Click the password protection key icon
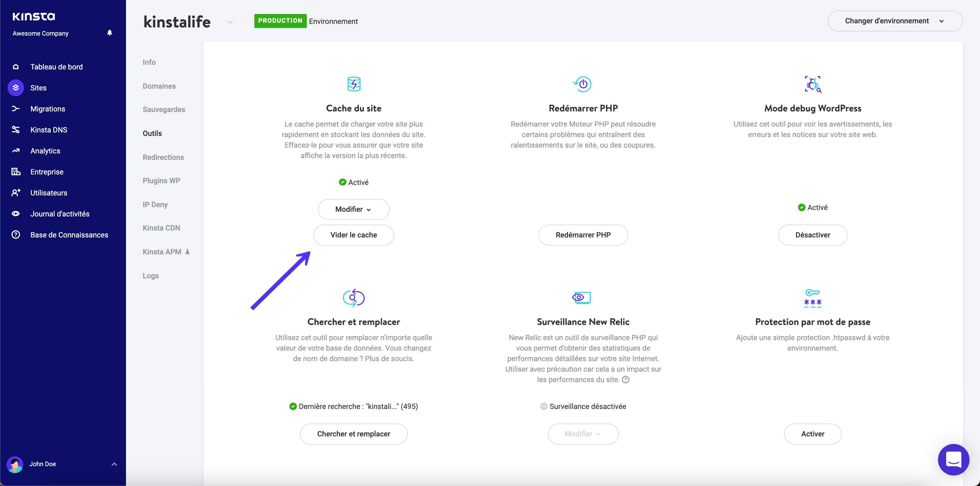Viewport: 980px width, 486px height. coord(813,298)
